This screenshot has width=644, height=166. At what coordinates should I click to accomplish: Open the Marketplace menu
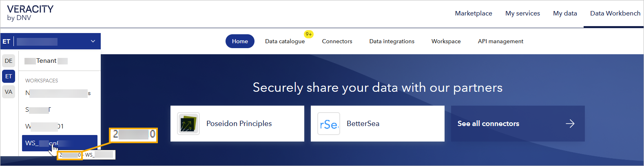[474, 13]
